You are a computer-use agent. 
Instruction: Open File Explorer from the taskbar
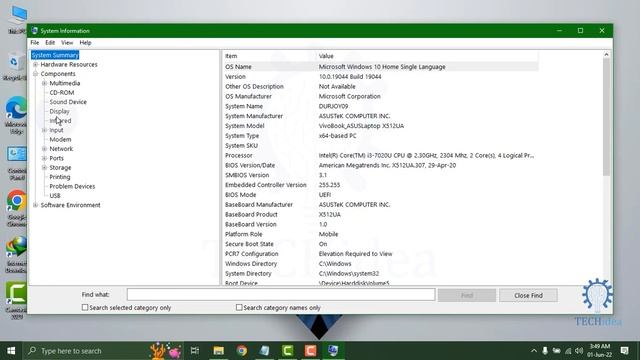[x=219, y=351]
